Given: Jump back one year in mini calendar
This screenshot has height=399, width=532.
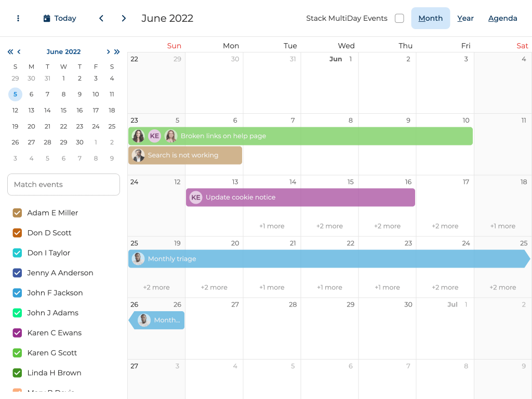Looking at the screenshot, I should pos(10,52).
